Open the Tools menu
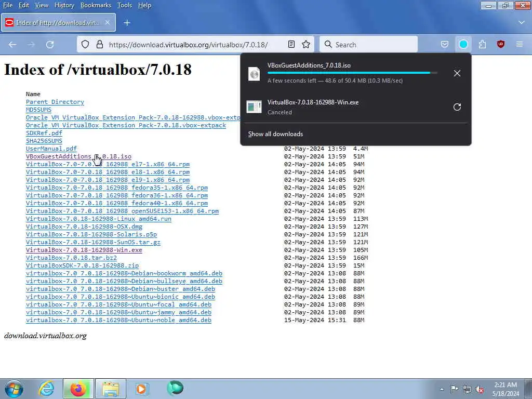Viewport: 532px width, 399px height. (x=124, y=5)
